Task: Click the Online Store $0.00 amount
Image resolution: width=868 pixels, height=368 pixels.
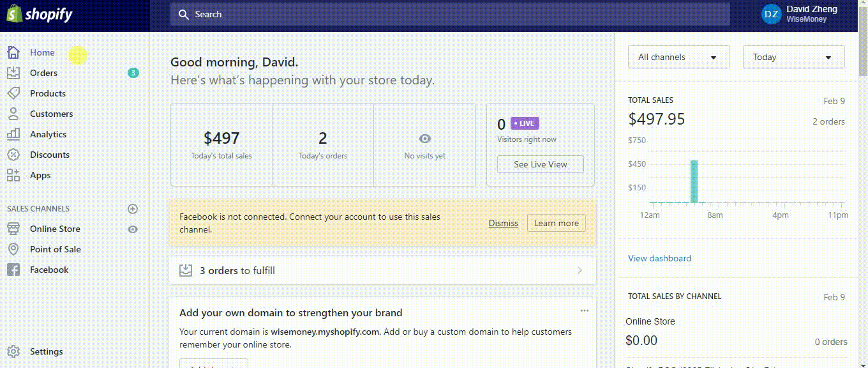Action: [641, 341]
